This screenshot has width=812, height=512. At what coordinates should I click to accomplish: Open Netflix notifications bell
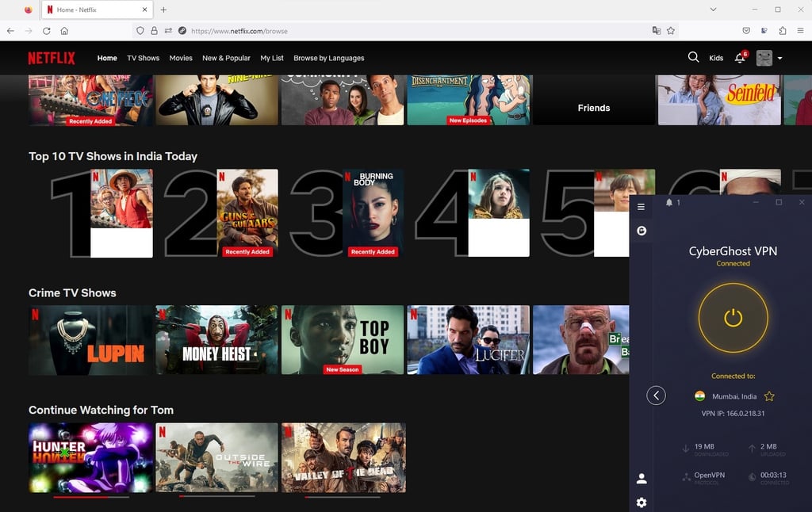coord(740,58)
